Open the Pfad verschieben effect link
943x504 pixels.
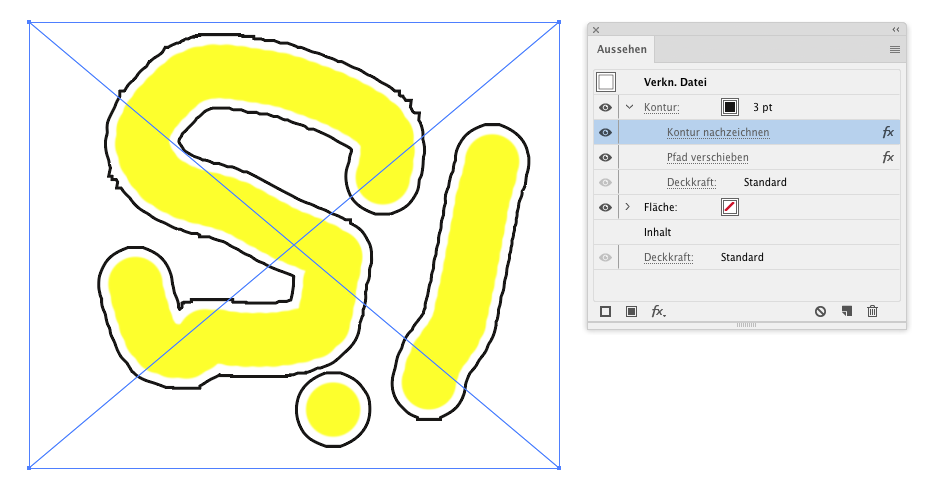pyautogui.click(x=708, y=158)
